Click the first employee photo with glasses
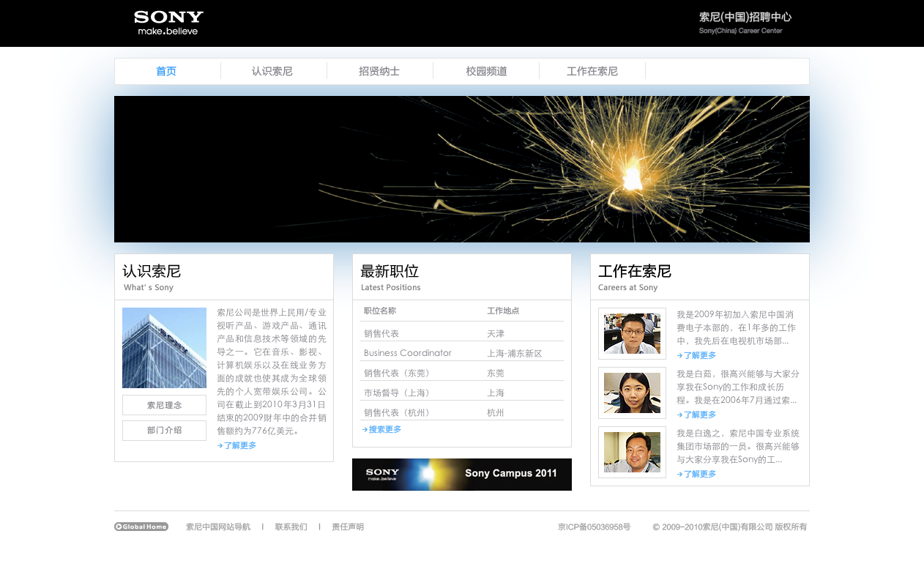The width and height of the screenshot is (924, 572). click(632, 333)
